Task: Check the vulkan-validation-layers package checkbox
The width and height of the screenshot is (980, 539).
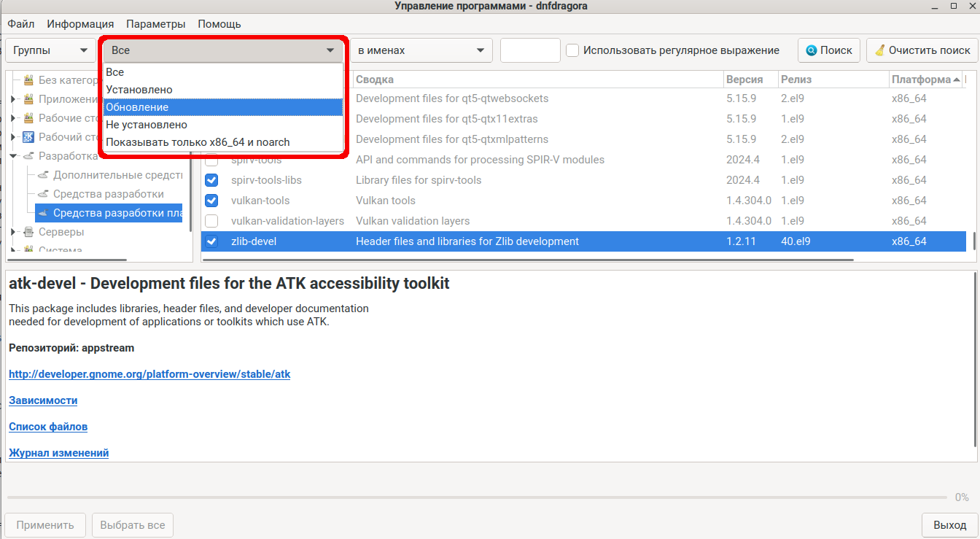Action: (x=211, y=221)
